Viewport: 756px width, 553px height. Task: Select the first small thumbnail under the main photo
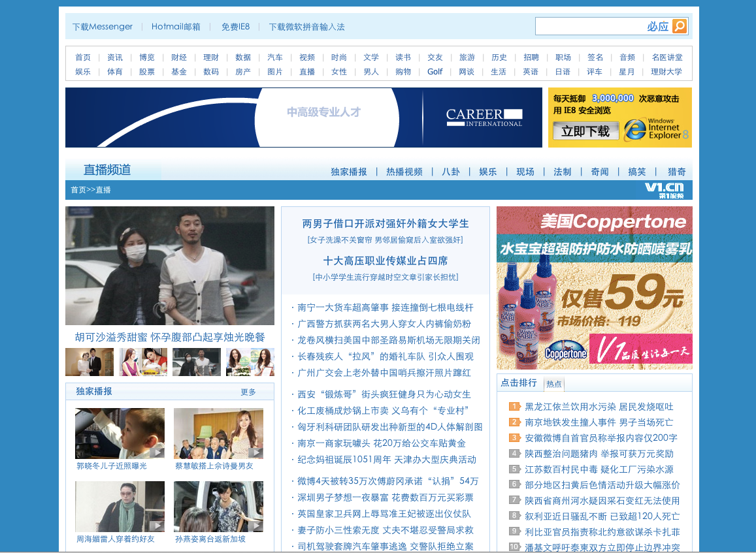[90, 362]
